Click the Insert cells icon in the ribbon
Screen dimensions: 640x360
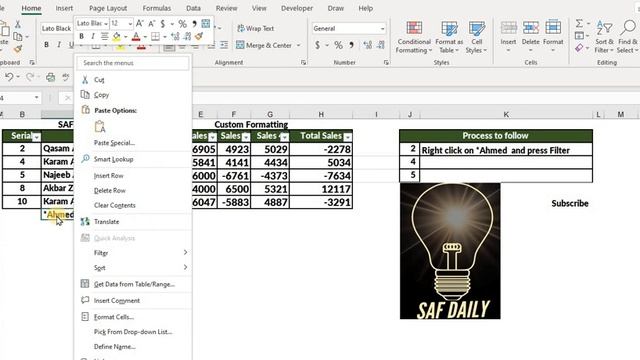tap(508, 28)
